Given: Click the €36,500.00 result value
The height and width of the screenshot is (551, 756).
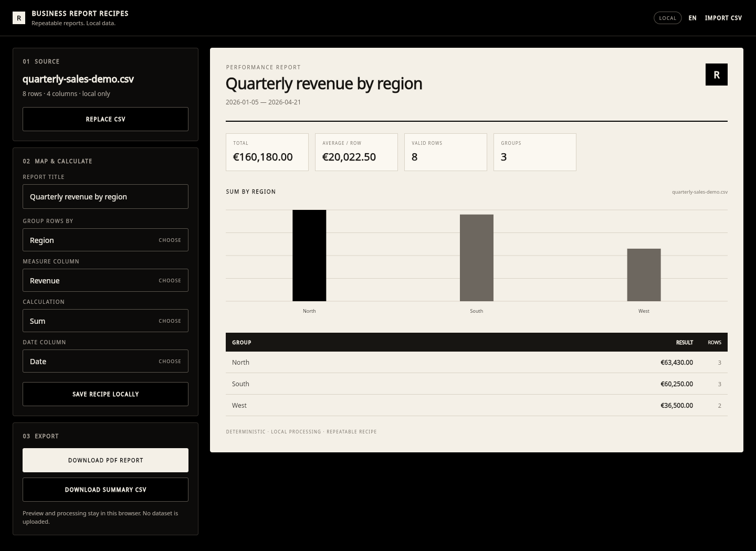Looking at the screenshot, I should (677, 405).
